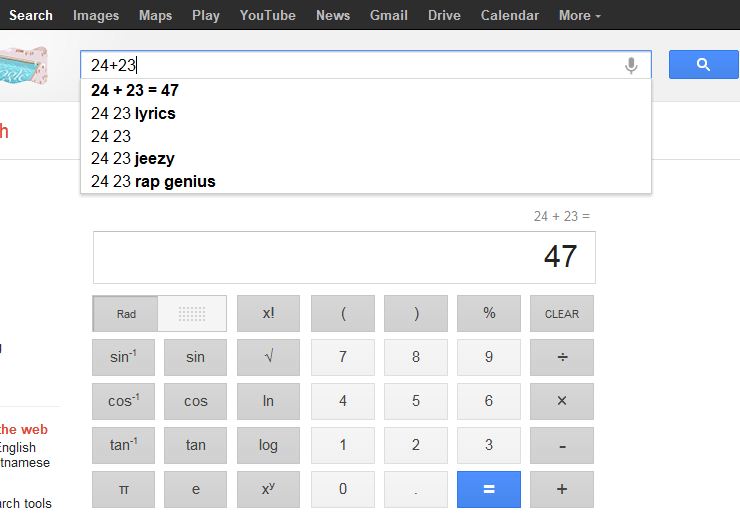Click the blue equals key
The height and width of the screenshot is (515, 740).
pyautogui.click(x=489, y=489)
